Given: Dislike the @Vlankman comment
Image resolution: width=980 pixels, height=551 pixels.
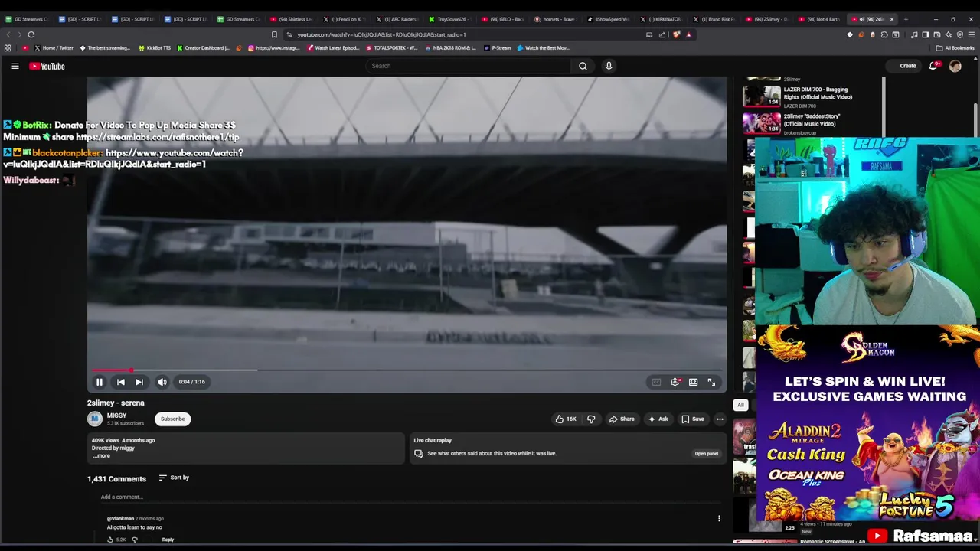Looking at the screenshot, I should coord(135,540).
